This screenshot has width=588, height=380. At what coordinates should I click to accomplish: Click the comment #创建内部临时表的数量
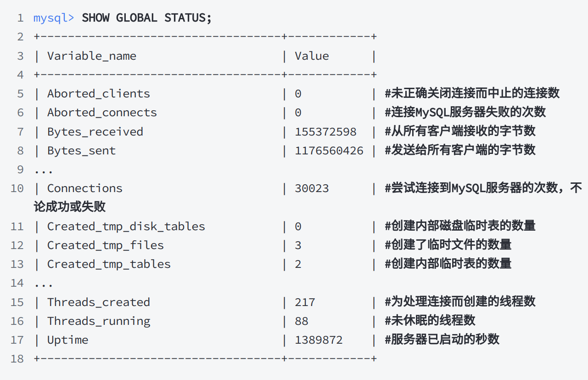tap(448, 264)
